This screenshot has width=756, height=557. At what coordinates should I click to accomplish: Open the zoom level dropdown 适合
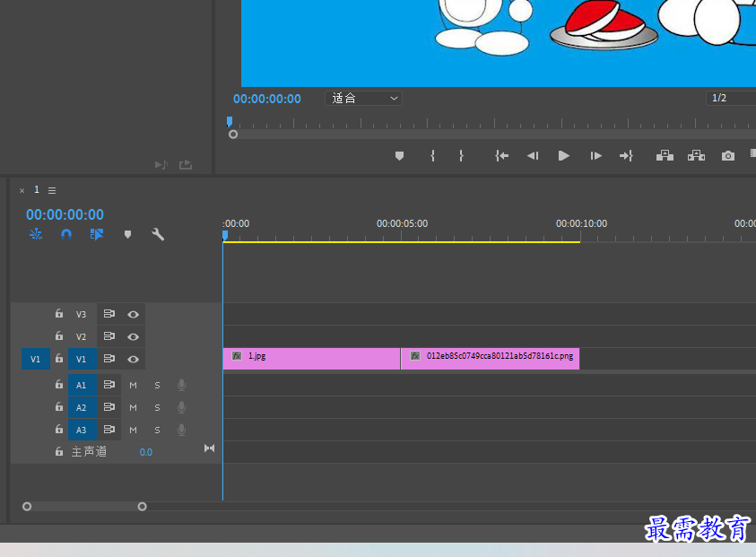pyautogui.click(x=363, y=99)
